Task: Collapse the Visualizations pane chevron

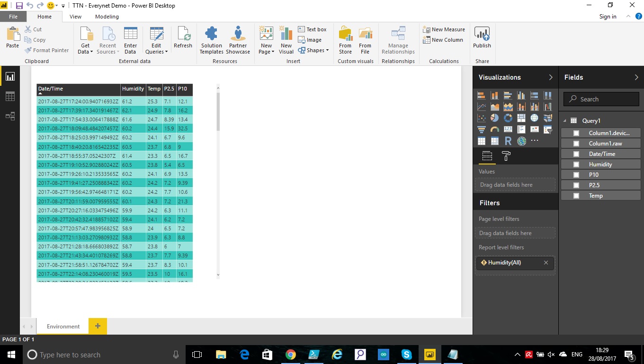Action: (x=551, y=77)
